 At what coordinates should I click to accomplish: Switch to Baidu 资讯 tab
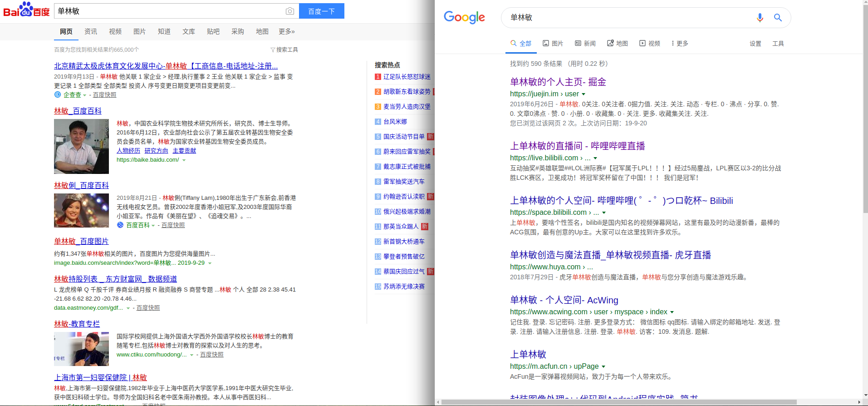(91, 31)
